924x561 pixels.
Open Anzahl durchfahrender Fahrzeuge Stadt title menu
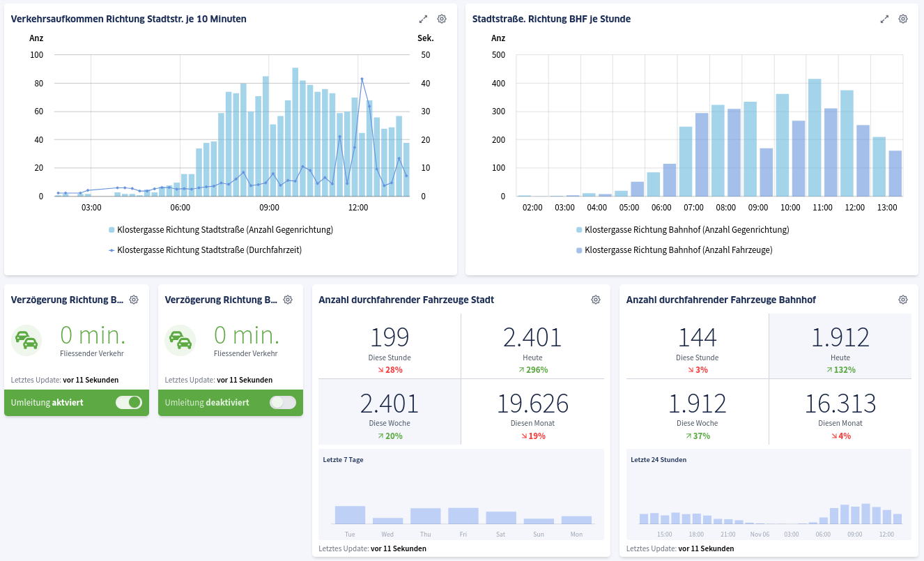[405, 299]
